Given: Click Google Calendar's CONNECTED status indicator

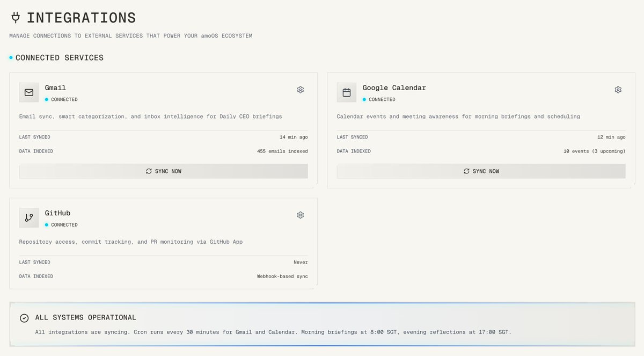Looking at the screenshot, I should click(x=365, y=99).
